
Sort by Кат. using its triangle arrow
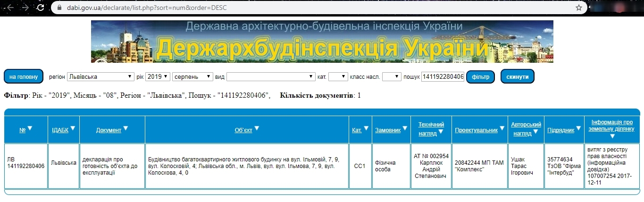tap(366, 128)
